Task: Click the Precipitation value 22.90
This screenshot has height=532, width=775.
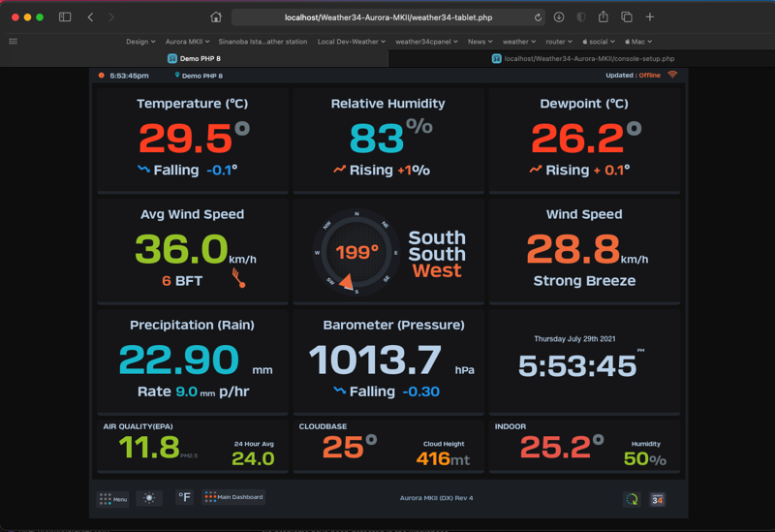Action: tap(179, 360)
